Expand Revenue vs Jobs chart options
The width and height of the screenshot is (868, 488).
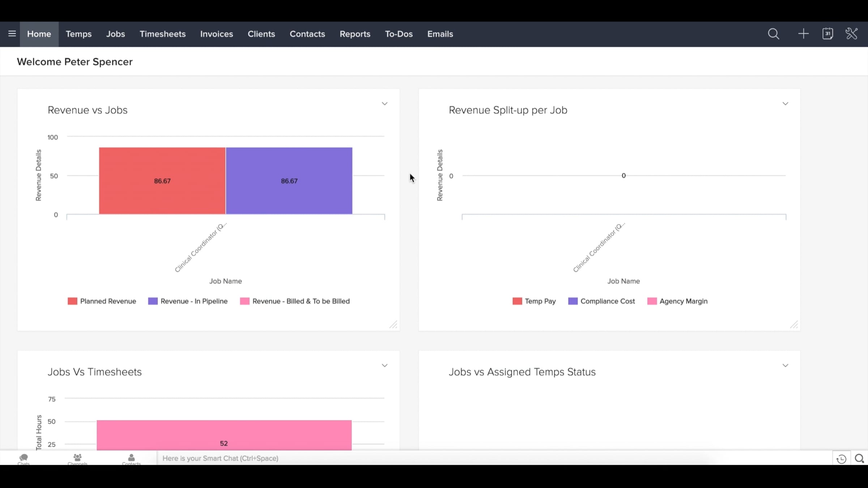click(x=384, y=104)
